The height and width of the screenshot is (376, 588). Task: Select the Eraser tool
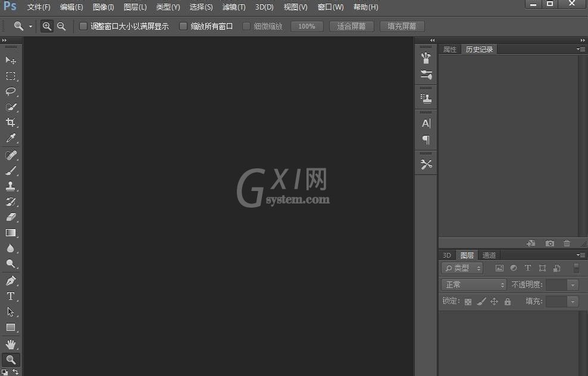[11, 217]
